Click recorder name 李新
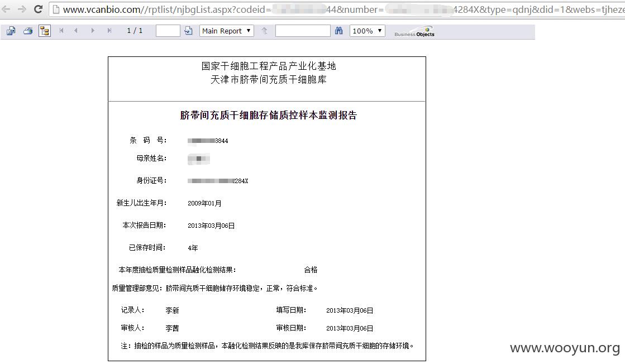Screen dimensions: 625x364 pos(172,310)
